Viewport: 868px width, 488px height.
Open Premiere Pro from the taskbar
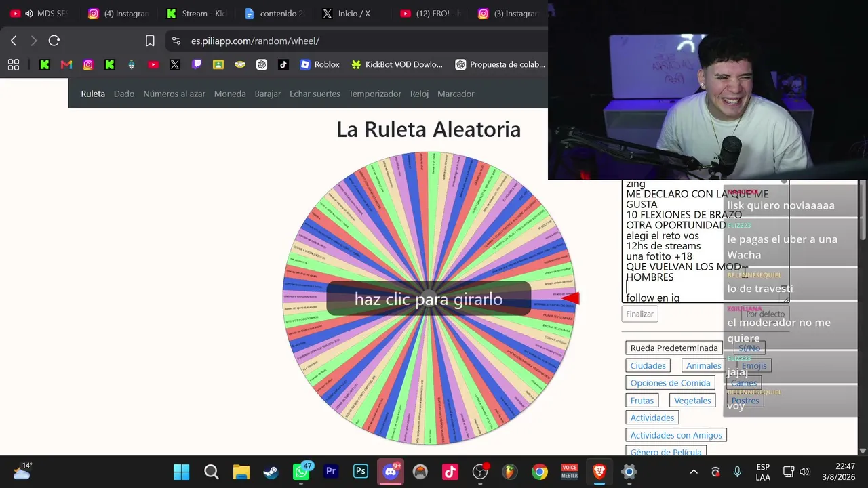331,472
